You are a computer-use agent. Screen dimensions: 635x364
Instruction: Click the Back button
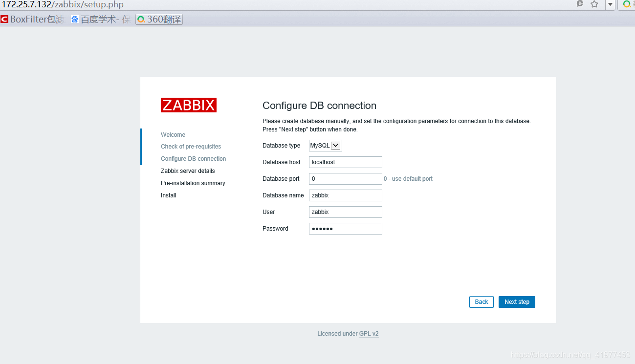pos(482,302)
